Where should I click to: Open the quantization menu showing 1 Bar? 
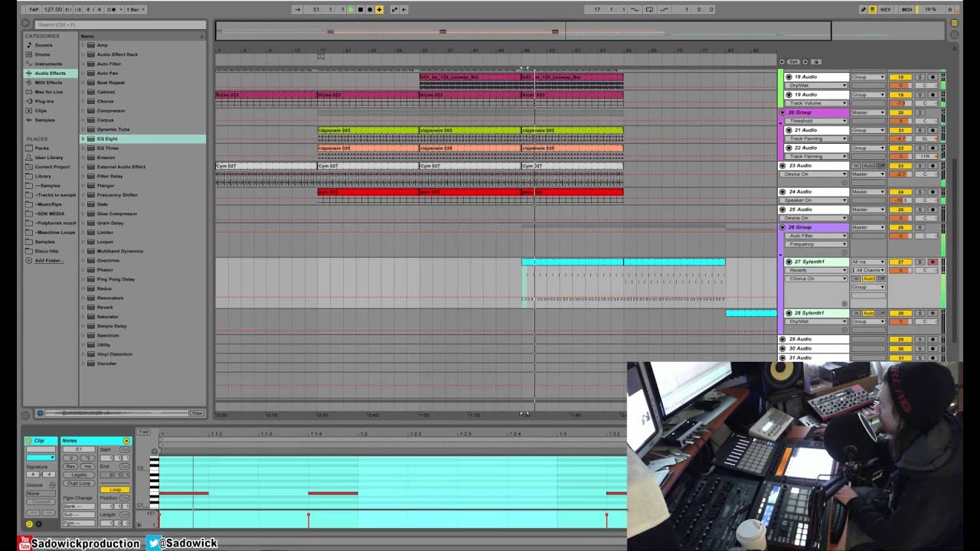[135, 9]
